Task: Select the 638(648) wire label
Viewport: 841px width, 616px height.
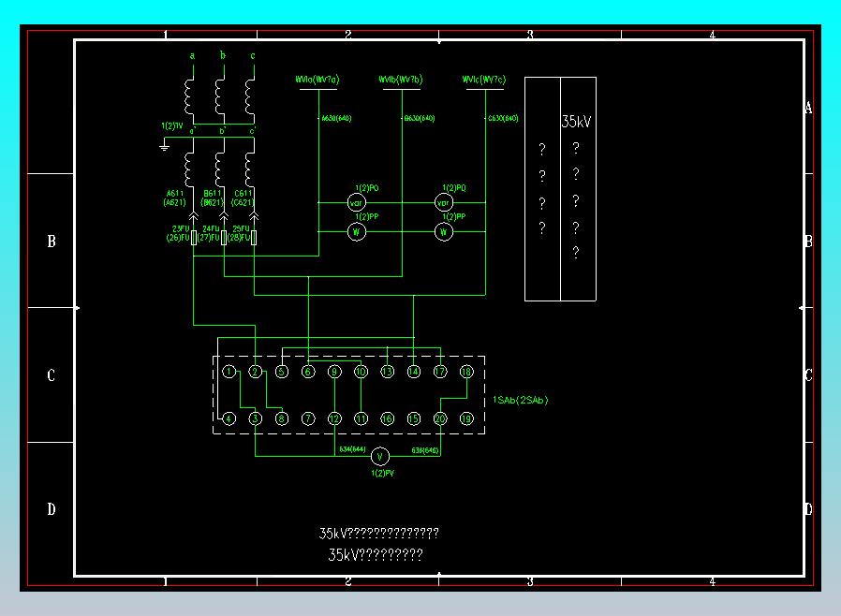Action: [x=425, y=450]
